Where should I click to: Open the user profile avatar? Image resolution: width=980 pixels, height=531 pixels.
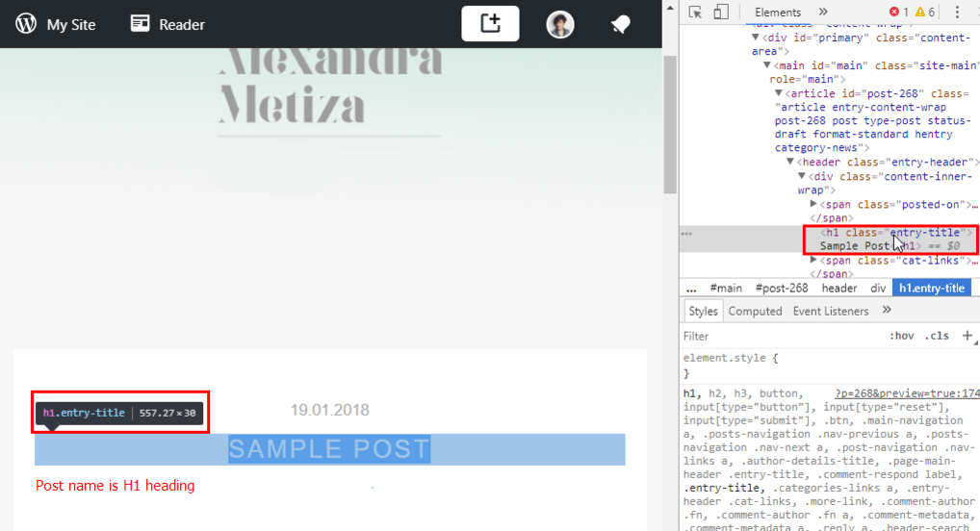[560, 24]
